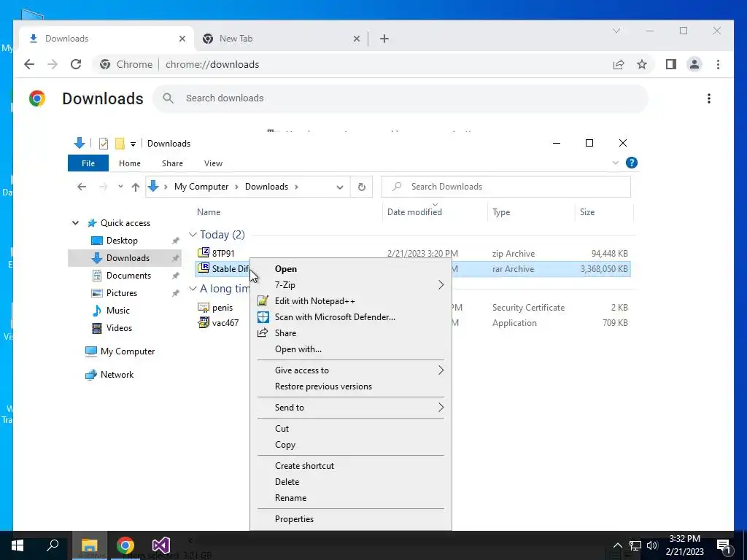Viewport: 747px width, 560px height.
Task: Click the Chrome reload button
Action: coord(76,64)
